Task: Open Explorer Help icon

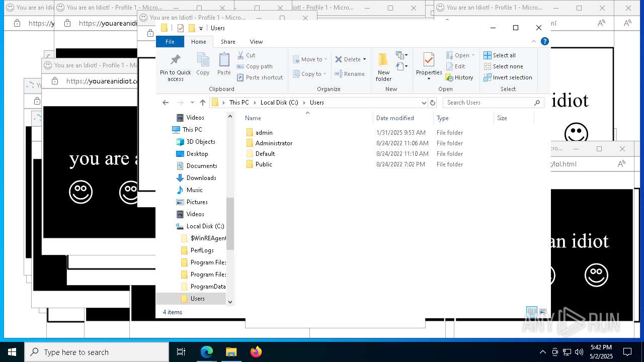Action: (544, 42)
